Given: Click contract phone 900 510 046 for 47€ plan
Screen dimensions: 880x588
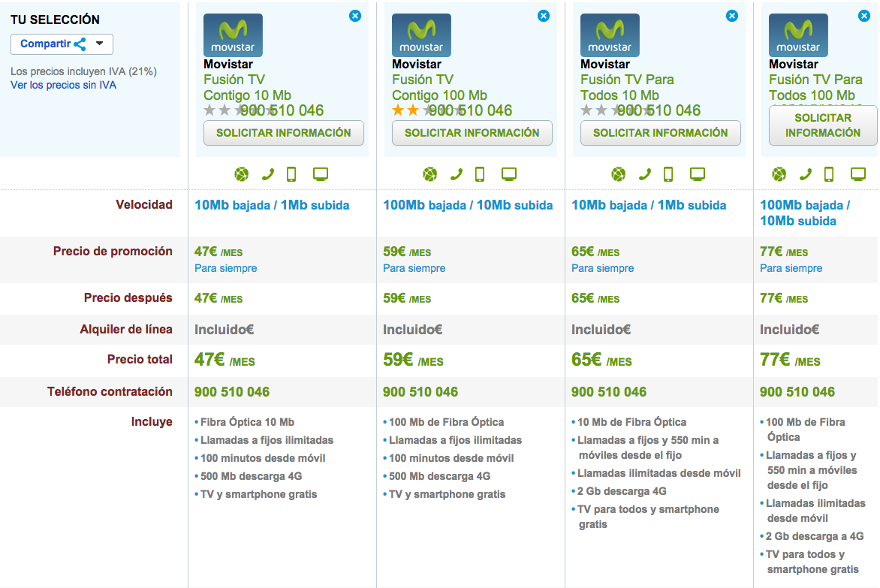Looking at the screenshot, I should click(232, 392).
